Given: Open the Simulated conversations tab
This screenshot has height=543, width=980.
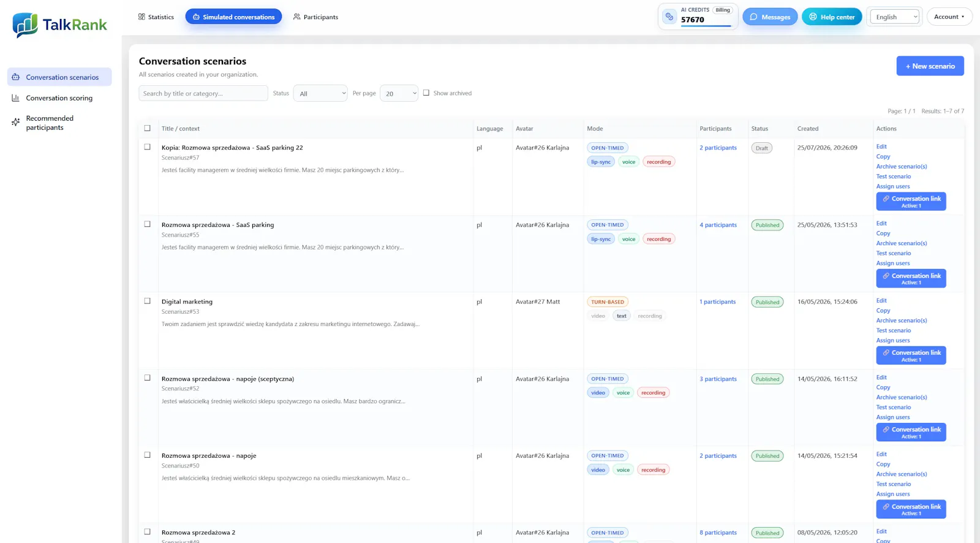Looking at the screenshot, I should tap(233, 17).
